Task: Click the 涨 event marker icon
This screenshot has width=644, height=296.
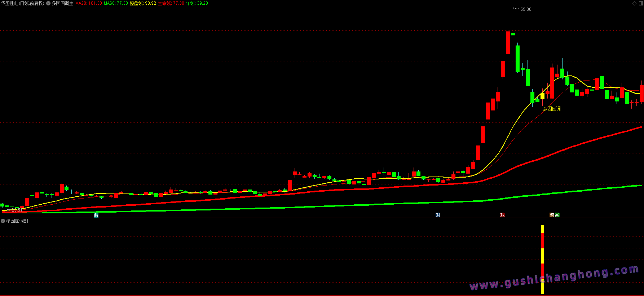Action: click(x=502, y=215)
